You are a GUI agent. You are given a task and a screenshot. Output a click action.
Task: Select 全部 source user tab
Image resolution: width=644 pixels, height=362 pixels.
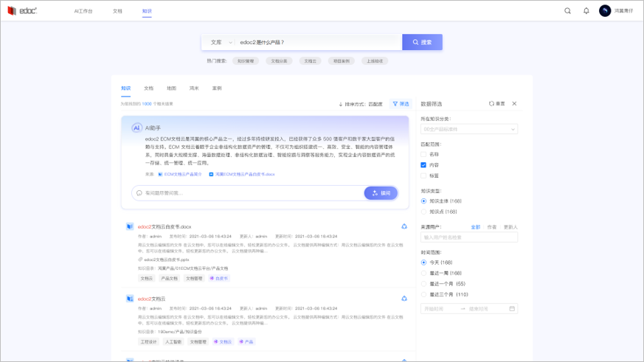[x=476, y=227]
